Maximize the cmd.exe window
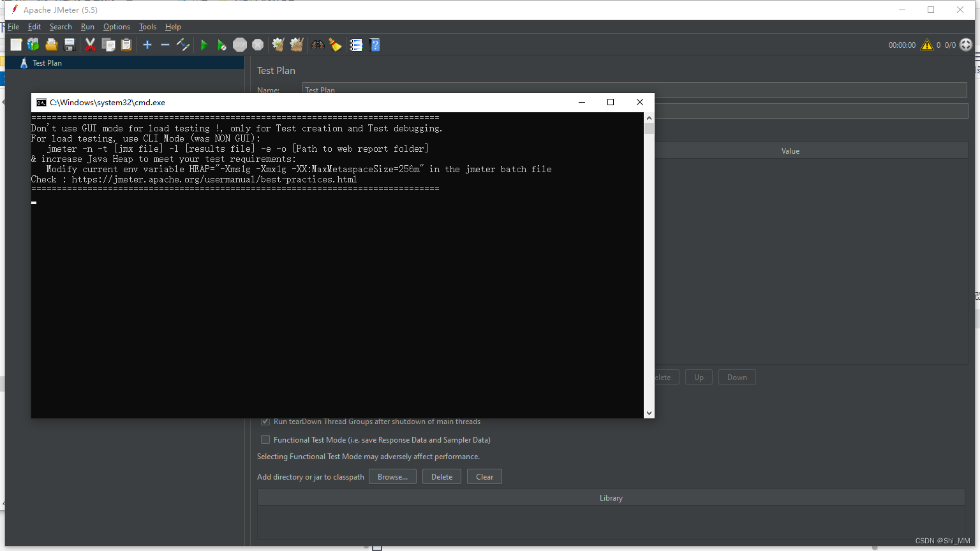Screen dimensions: 980x551 point(611,102)
